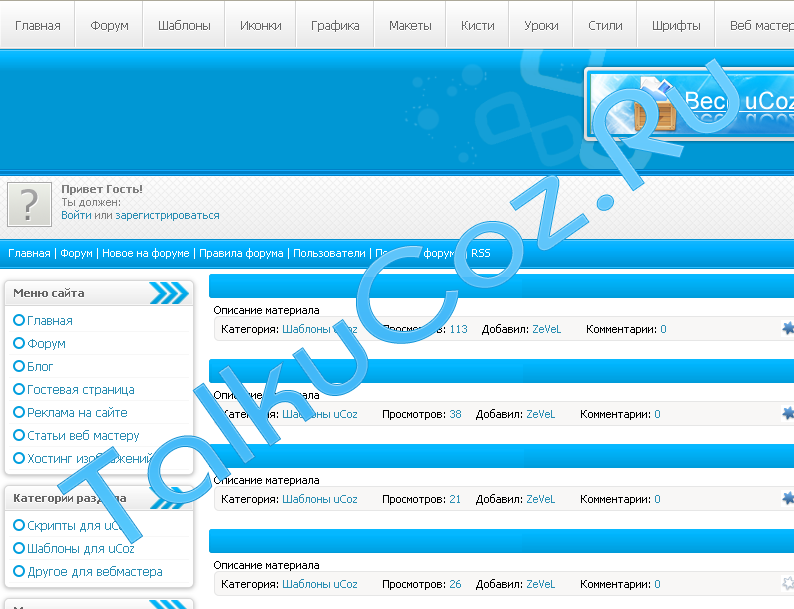This screenshot has width=794, height=609.
Task: Collapse Меню сайта using the chevron arrows
Action: tap(168, 293)
